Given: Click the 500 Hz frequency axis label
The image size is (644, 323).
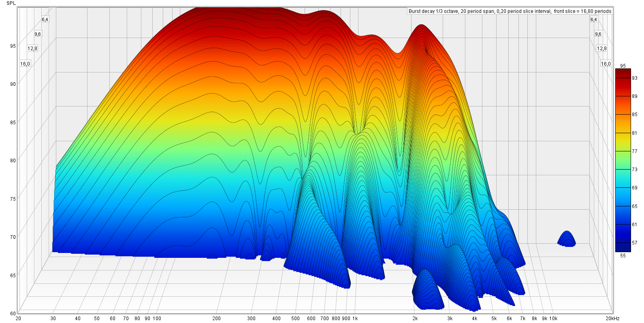Looking at the screenshot, I should (x=296, y=319).
